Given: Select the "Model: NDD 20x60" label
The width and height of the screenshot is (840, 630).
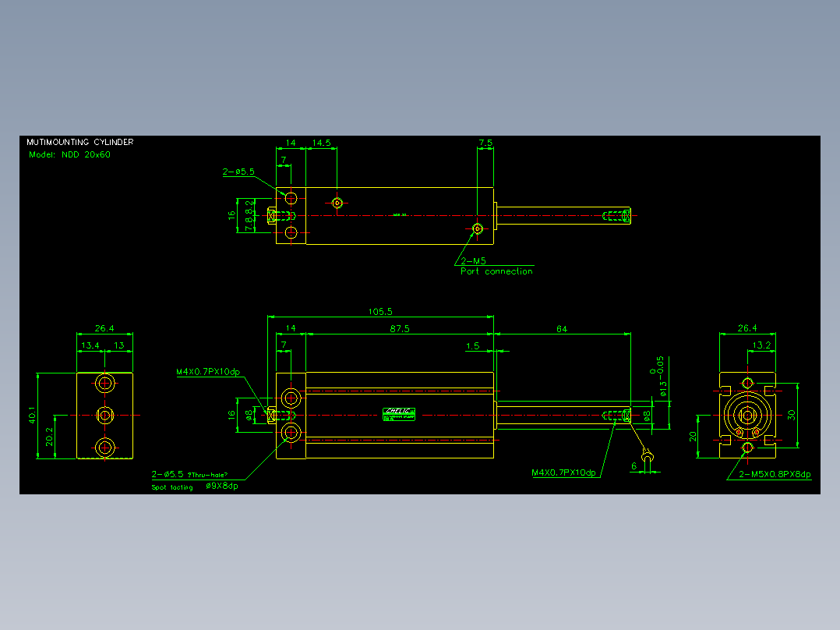Looking at the screenshot, I should point(69,154).
